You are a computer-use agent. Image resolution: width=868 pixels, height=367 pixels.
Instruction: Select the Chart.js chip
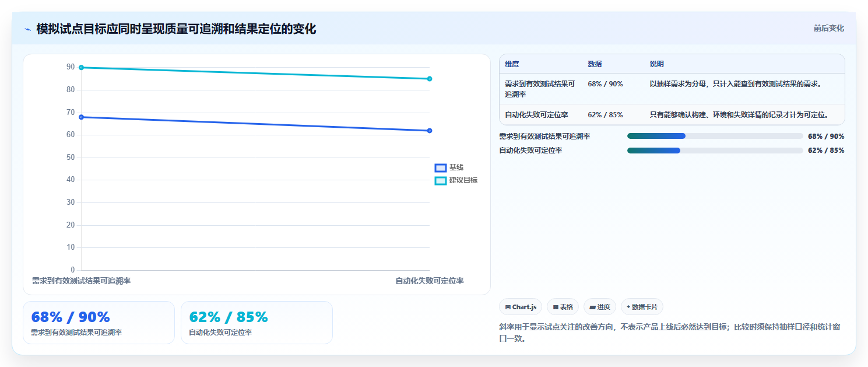521,307
